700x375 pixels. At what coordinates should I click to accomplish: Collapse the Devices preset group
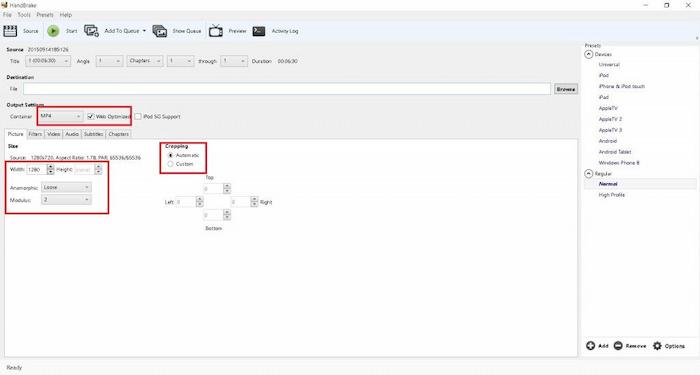588,54
